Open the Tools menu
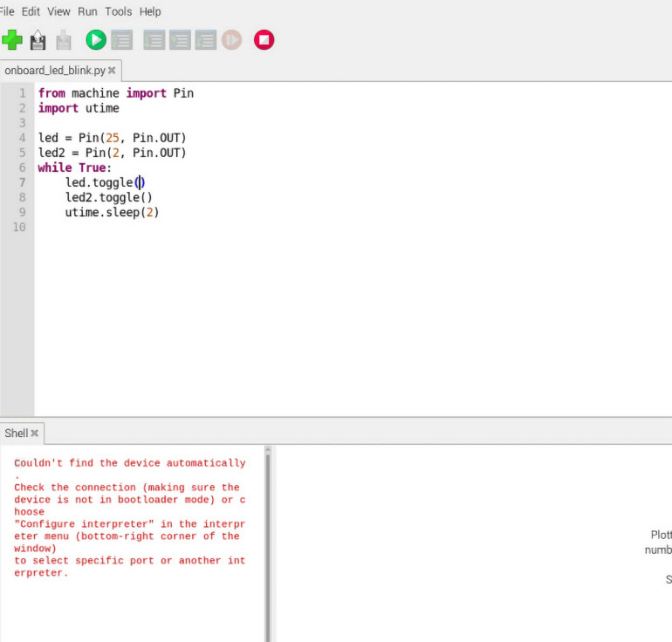Viewport: 672px width, 642px height. coord(118,11)
